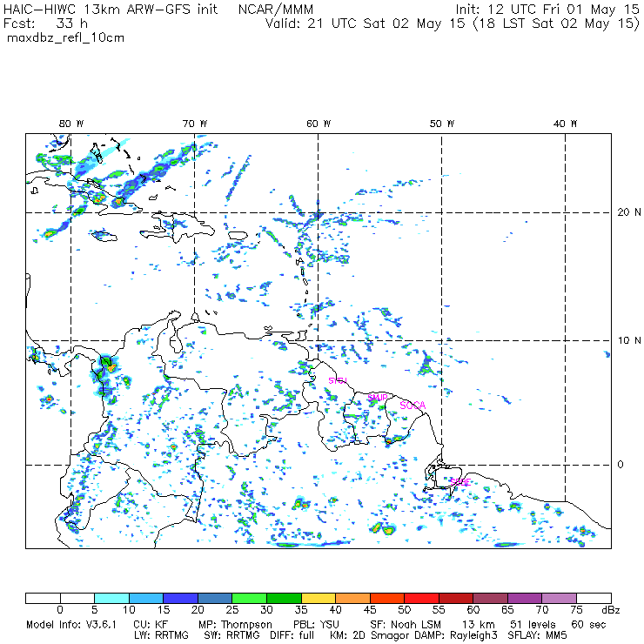This screenshot has width=644, height=644.
Task: Click the NCAR/MMM header text
Action: point(276,10)
